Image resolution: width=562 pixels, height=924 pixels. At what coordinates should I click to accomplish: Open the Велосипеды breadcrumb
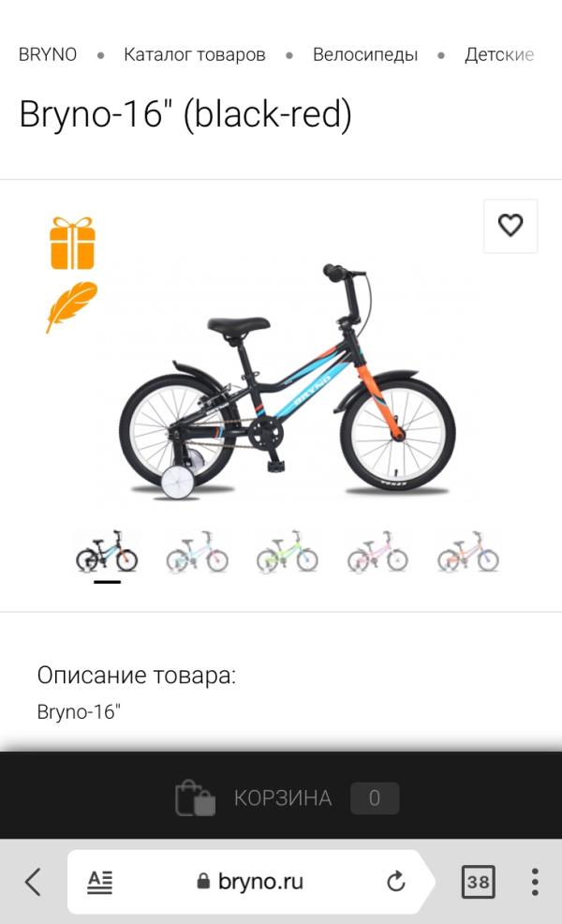click(365, 54)
